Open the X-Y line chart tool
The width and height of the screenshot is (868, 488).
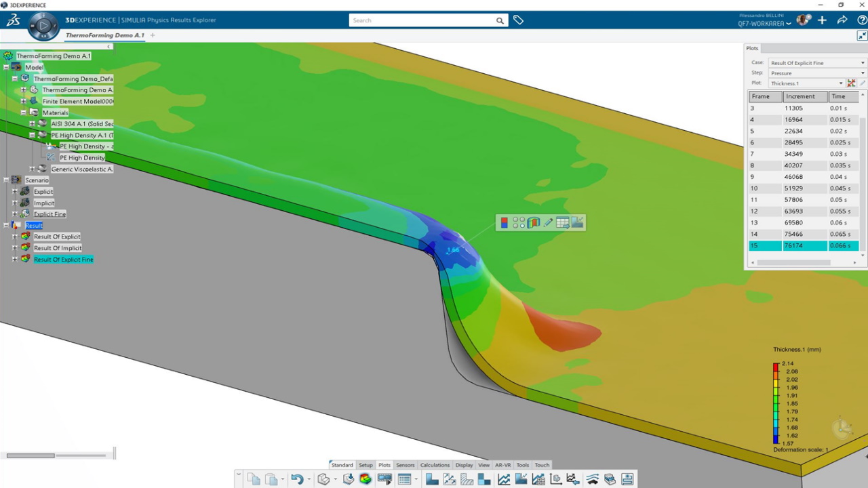click(x=504, y=479)
